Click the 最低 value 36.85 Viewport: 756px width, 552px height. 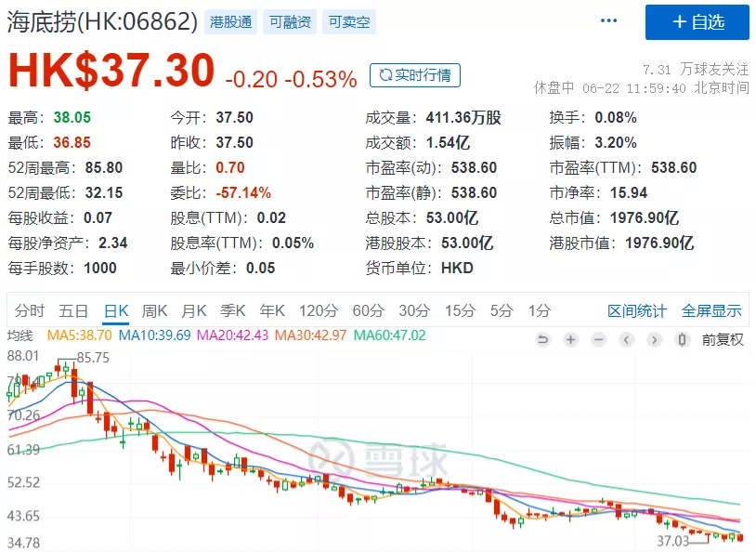[72, 142]
